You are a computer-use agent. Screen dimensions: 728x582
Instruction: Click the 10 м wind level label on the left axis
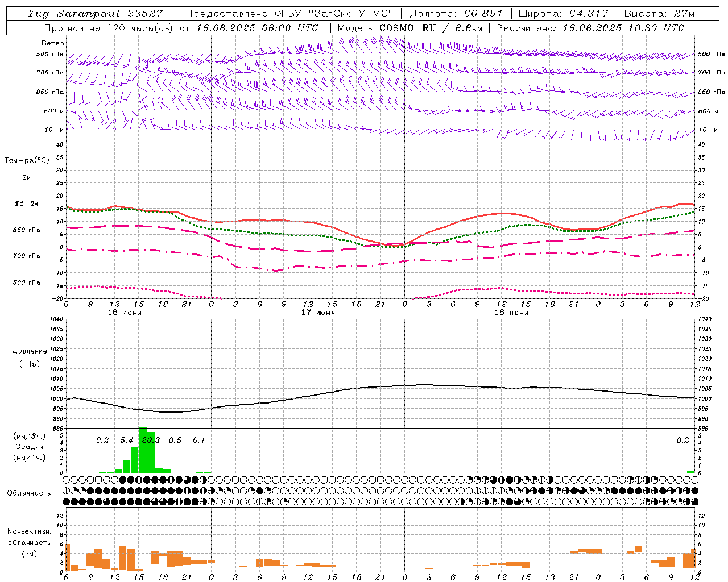point(55,130)
